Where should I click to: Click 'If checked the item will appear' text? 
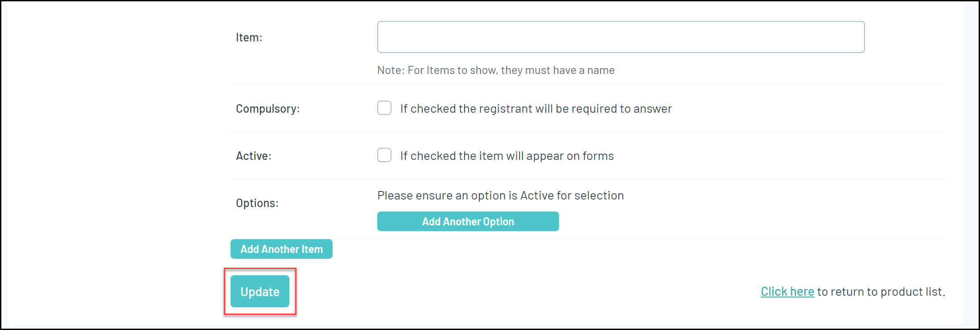click(x=506, y=156)
